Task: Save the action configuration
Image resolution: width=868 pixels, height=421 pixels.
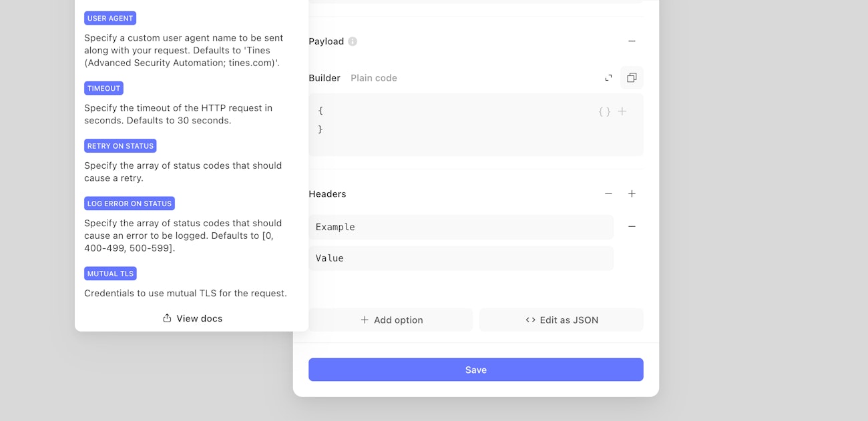Action: pos(475,370)
